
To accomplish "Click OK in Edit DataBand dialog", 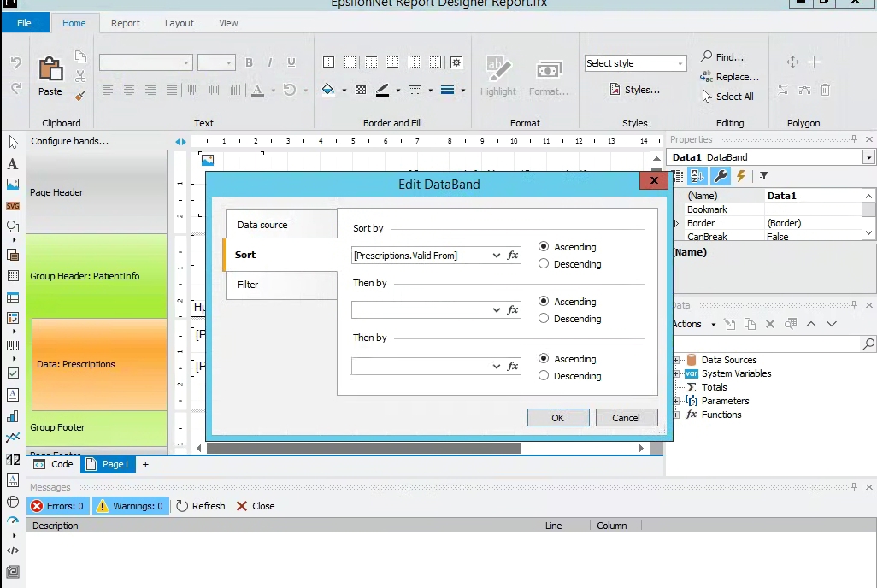I will point(558,418).
